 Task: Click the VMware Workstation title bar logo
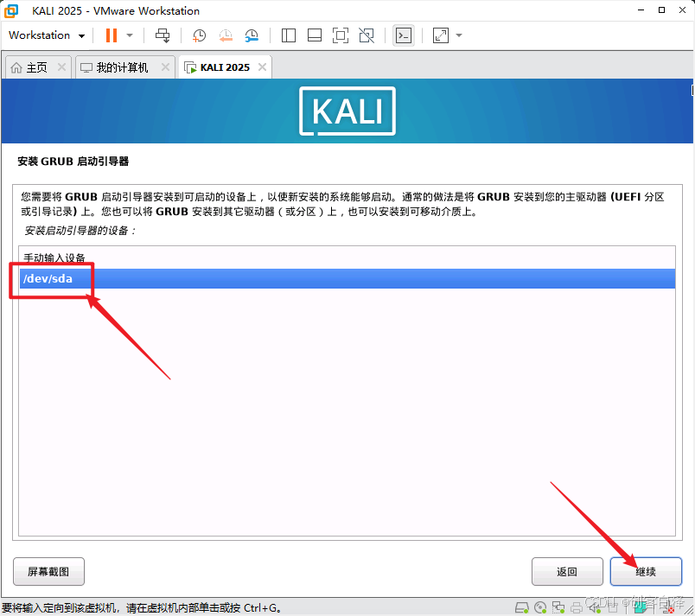tap(11, 10)
